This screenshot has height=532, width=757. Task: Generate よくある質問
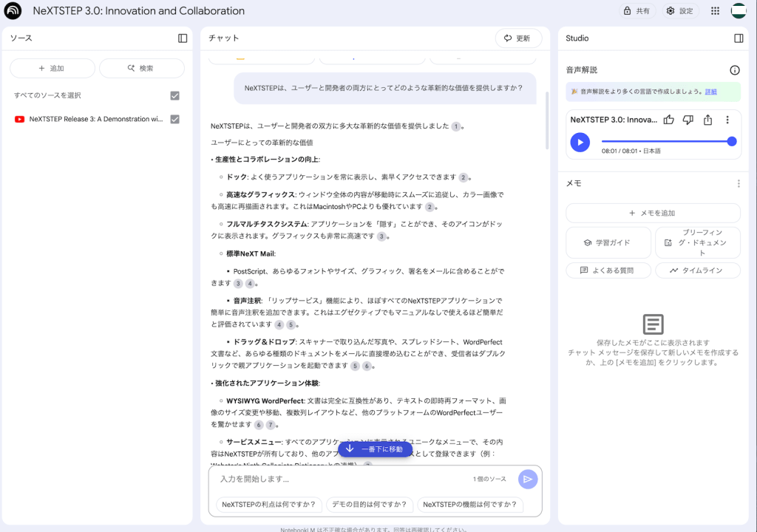click(x=608, y=270)
